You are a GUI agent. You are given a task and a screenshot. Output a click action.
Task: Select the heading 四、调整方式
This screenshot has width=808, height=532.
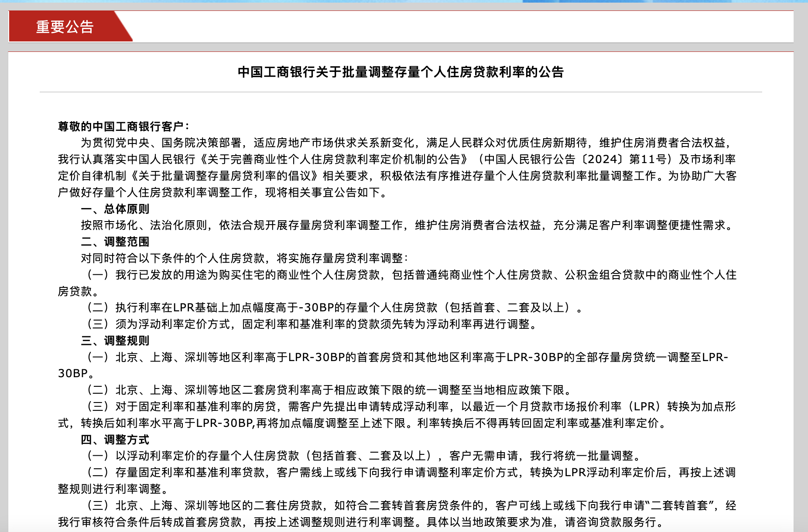(x=115, y=440)
